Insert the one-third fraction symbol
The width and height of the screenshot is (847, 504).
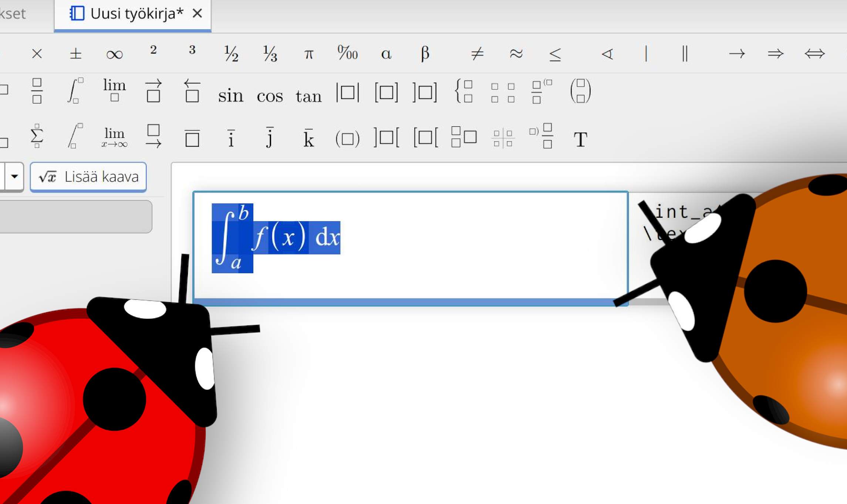tap(270, 54)
